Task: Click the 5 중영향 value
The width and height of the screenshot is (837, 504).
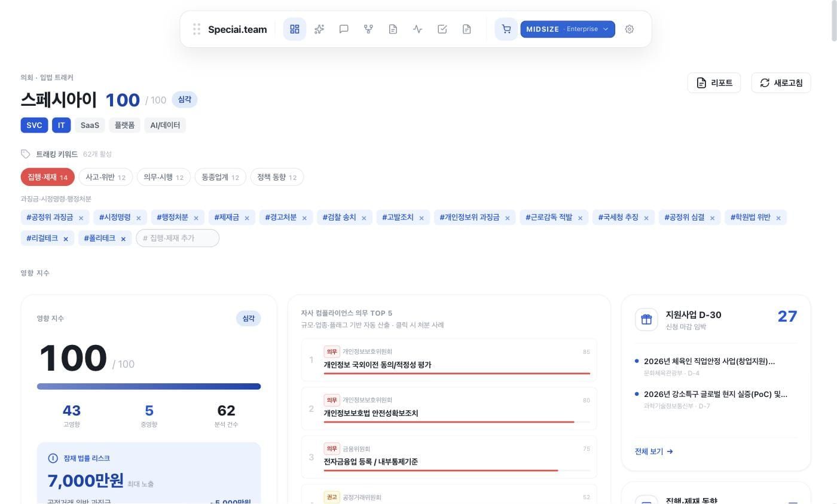Action: (x=149, y=410)
